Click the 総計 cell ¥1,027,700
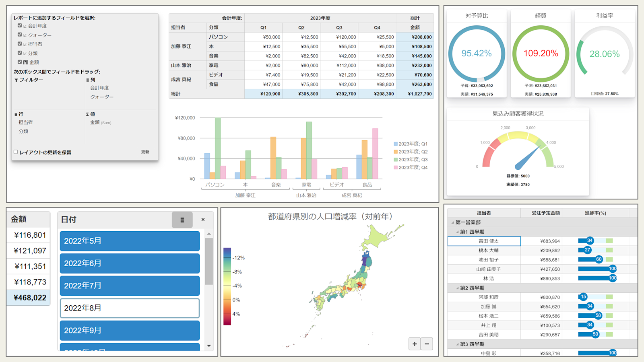 point(415,94)
